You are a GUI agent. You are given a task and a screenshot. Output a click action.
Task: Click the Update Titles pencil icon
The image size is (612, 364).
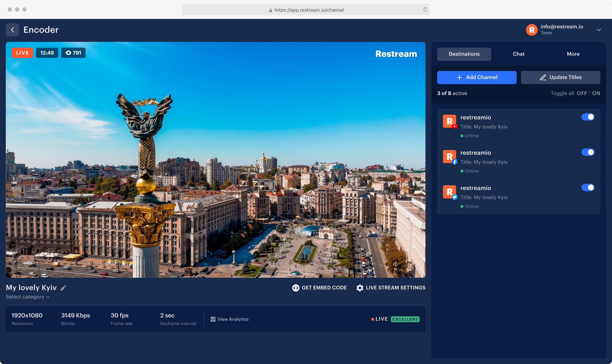(543, 77)
